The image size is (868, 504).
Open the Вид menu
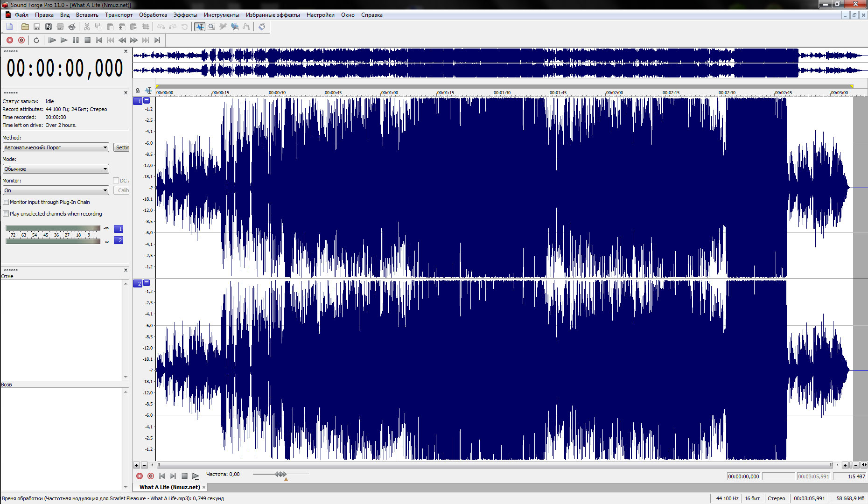65,15
